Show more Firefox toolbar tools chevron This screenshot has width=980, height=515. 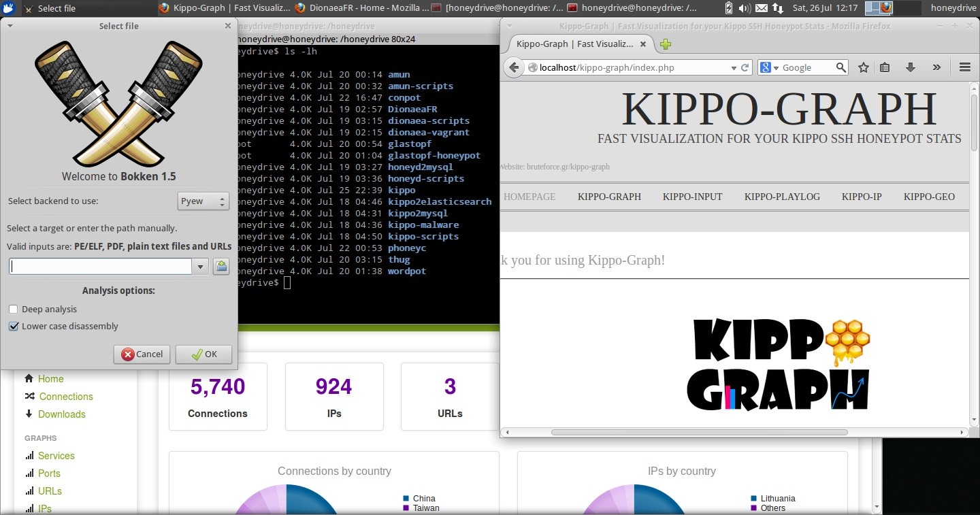936,67
